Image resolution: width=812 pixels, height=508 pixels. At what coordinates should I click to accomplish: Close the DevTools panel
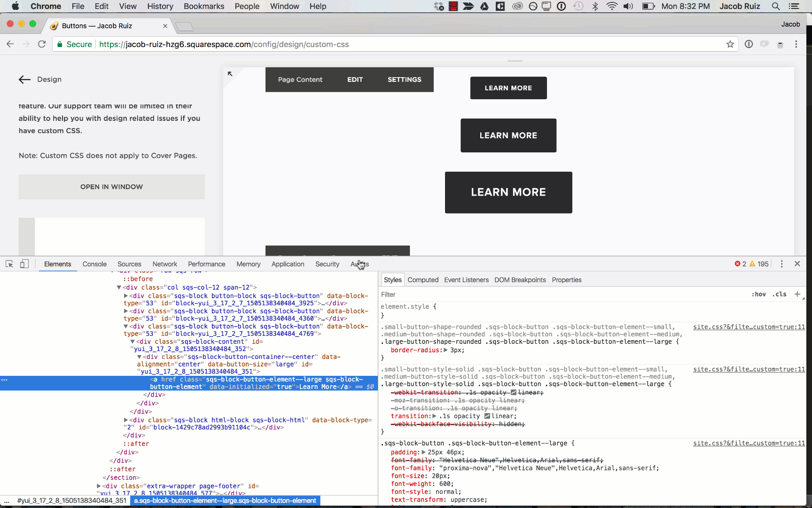coord(797,264)
